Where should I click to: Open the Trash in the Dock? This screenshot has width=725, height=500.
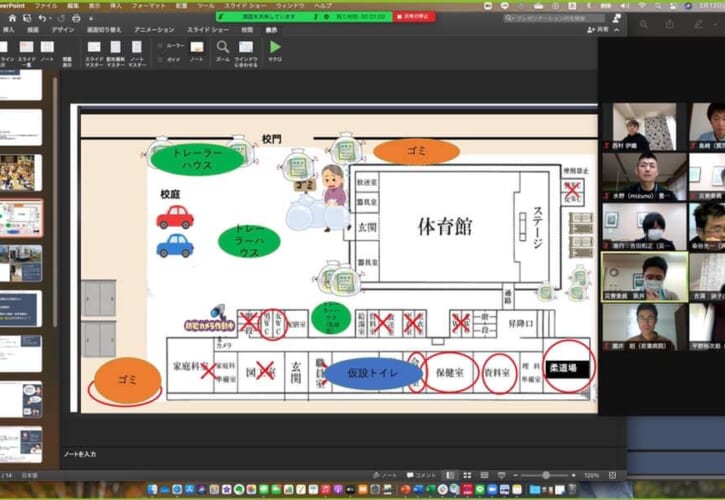(x=572, y=489)
